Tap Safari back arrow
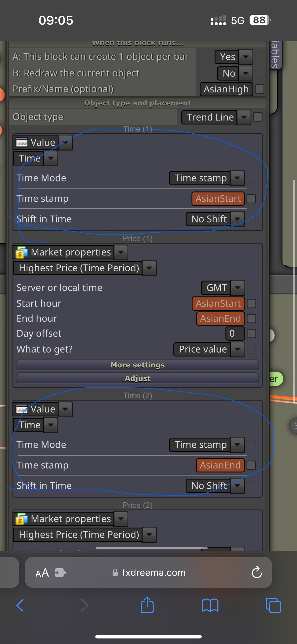This screenshot has width=297, height=644. click(x=20, y=605)
